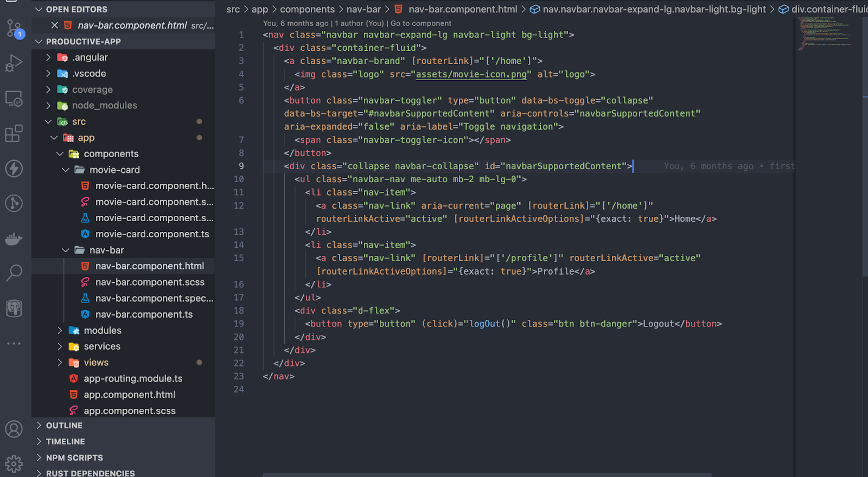Open the assets/movie-icon.png link in code

[x=471, y=74]
